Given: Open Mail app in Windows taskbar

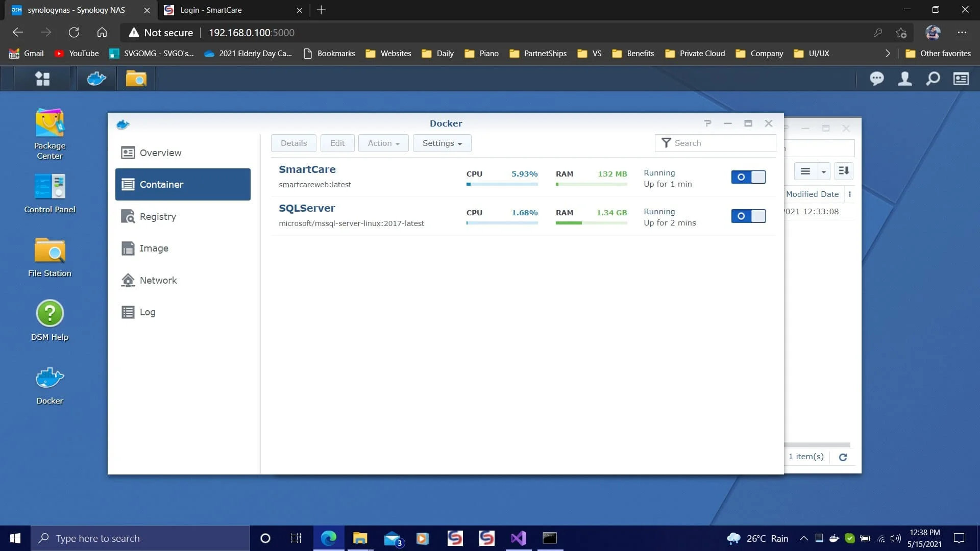Looking at the screenshot, I should coord(393,538).
